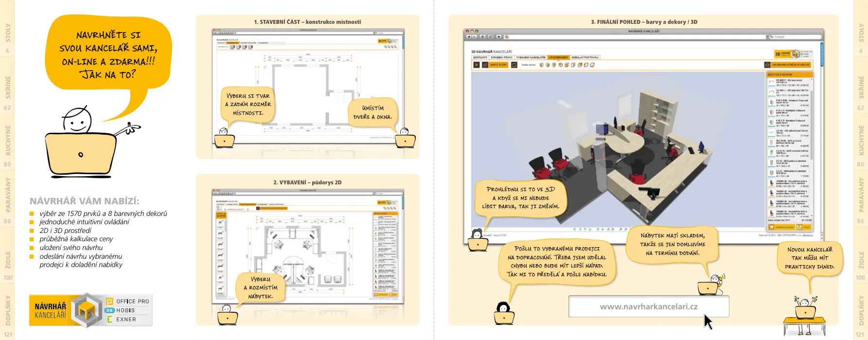Select the last cube view-angle icon in 3D toolbar
This screenshot has width=868, height=340.
[x=592, y=65]
